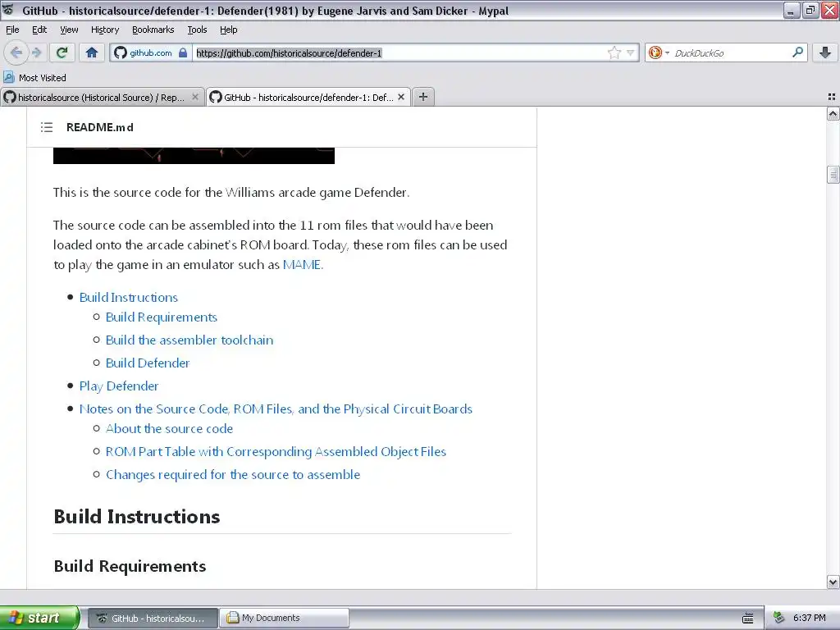Click the vertical scrollbar thumb
This screenshot has width=840, height=630.
coord(833,175)
